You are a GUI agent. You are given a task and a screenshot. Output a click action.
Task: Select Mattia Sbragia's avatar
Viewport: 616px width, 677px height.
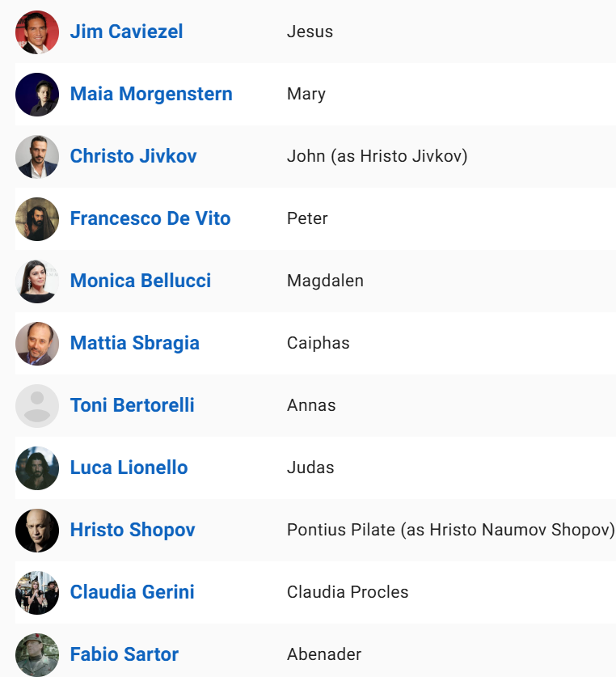pyautogui.click(x=37, y=343)
